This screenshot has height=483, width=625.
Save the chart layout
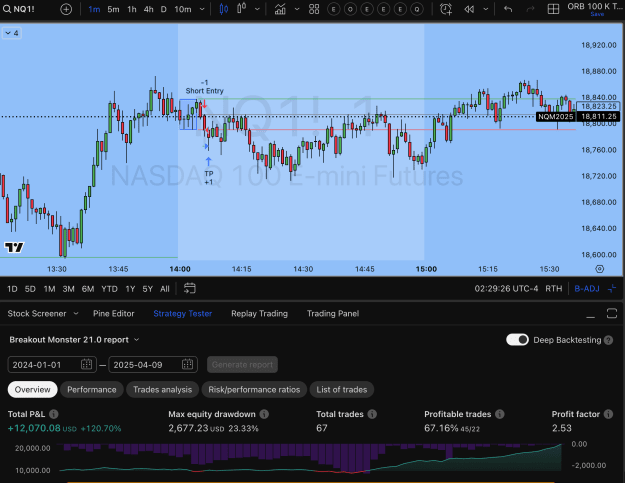pyautogui.click(x=597, y=14)
